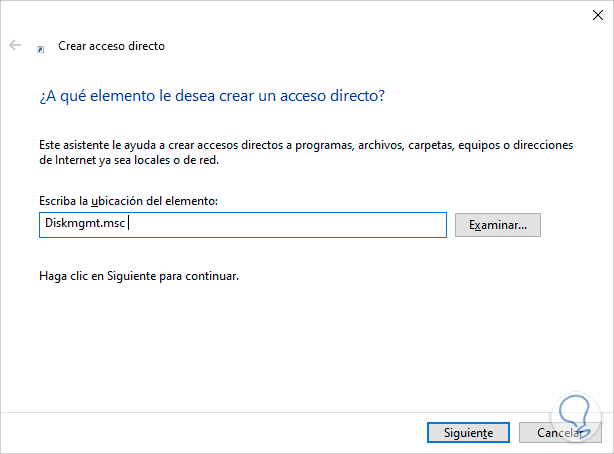
Task: Click the words 'acceso directo' in the heading
Action: click(337, 96)
